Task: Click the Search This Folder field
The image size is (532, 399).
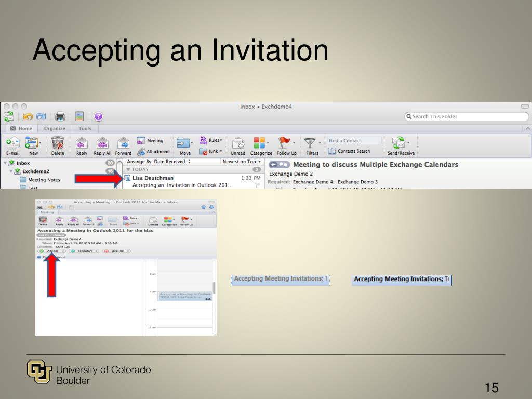Action: (x=467, y=116)
